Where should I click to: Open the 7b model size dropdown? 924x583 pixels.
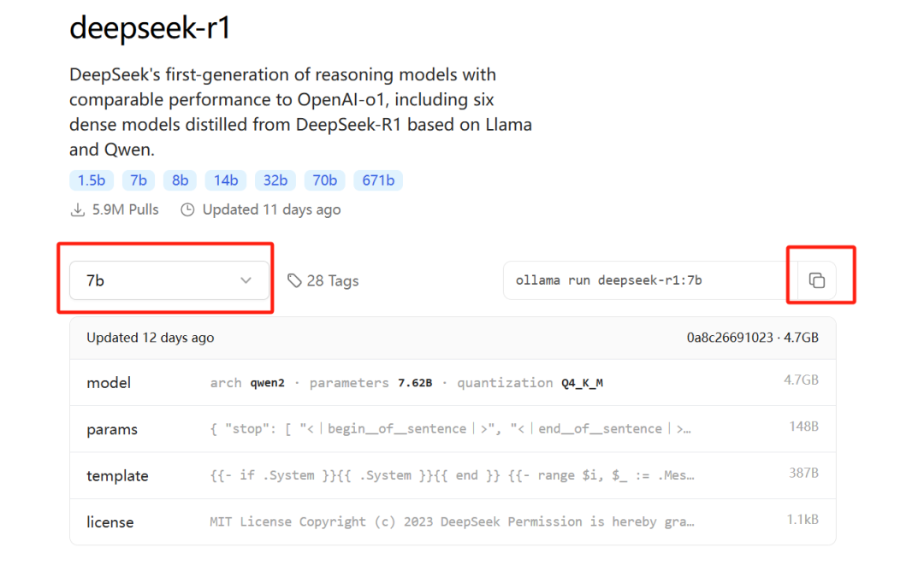point(169,280)
